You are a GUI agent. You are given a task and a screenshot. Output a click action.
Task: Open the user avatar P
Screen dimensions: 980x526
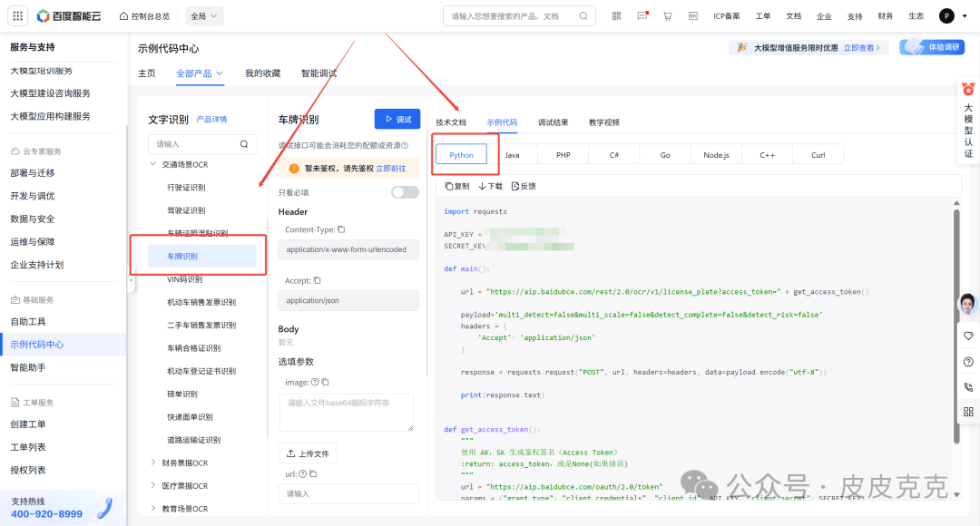[x=946, y=16]
